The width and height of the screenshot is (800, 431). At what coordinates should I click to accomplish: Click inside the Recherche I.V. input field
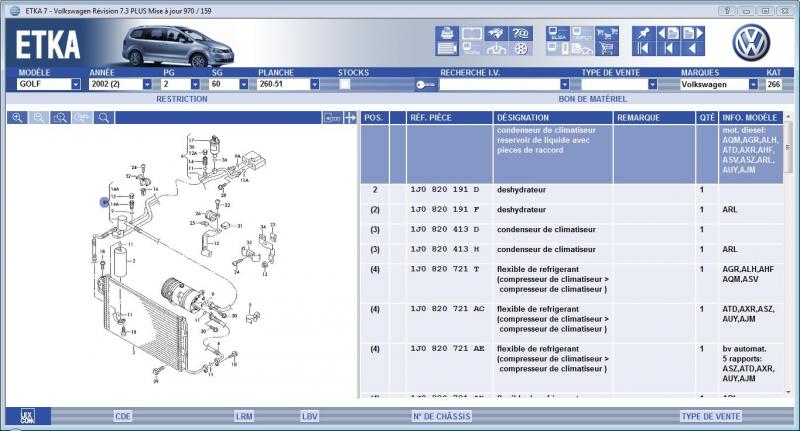500,85
